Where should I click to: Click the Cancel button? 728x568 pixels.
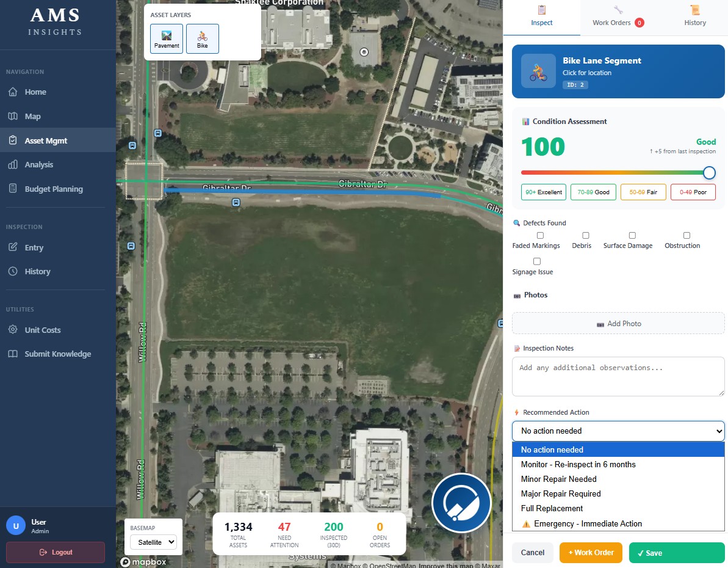[533, 553]
